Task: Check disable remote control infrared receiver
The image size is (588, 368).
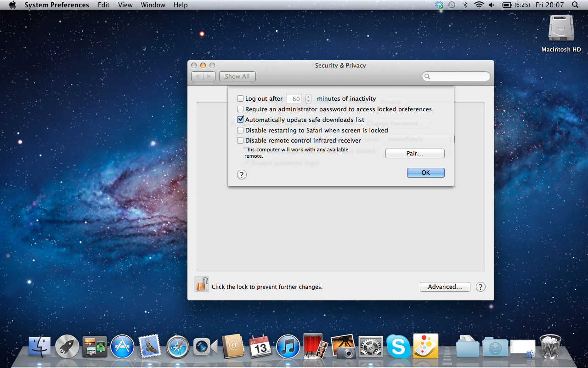Action: coord(240,140)
